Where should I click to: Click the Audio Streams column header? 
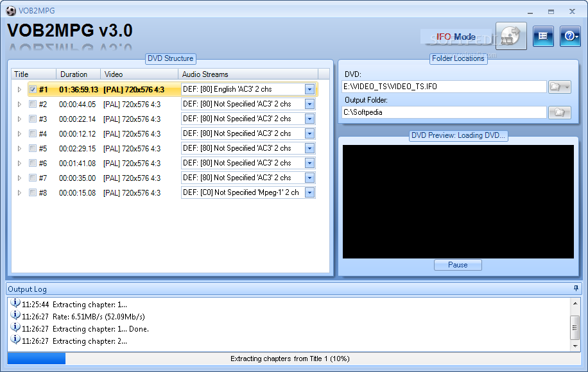pos(248,74)
